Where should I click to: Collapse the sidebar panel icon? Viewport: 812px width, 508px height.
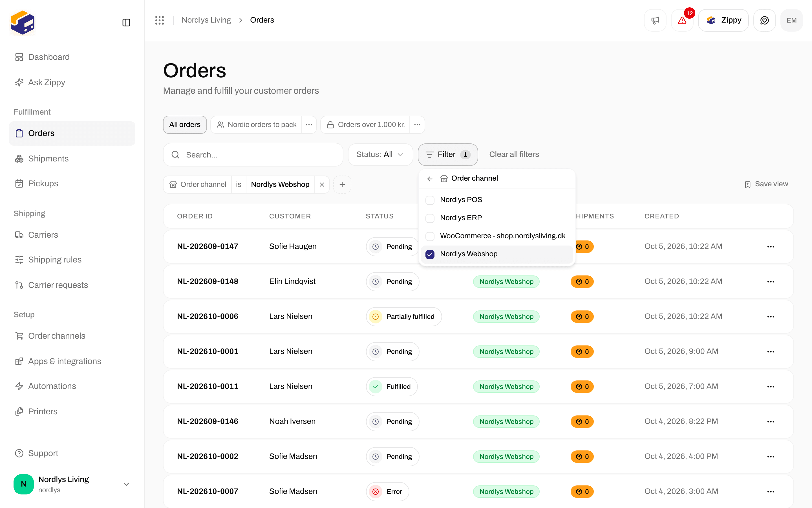point(126,23)
